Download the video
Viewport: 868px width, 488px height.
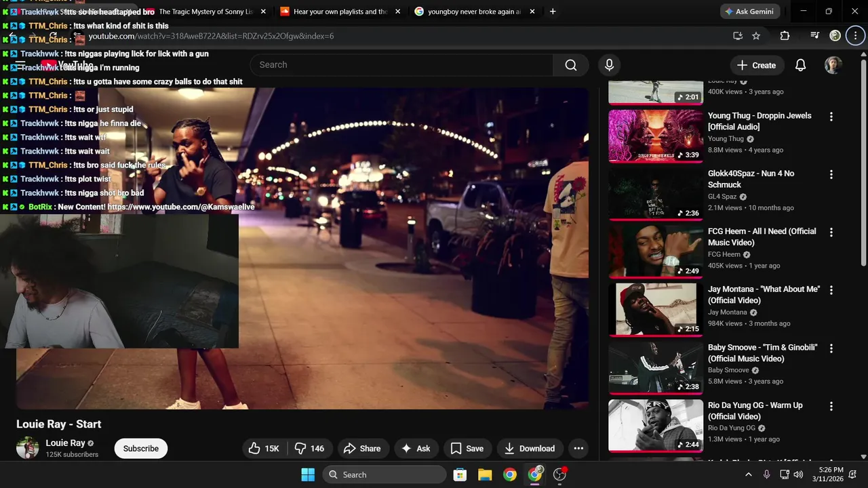point(530,449)
